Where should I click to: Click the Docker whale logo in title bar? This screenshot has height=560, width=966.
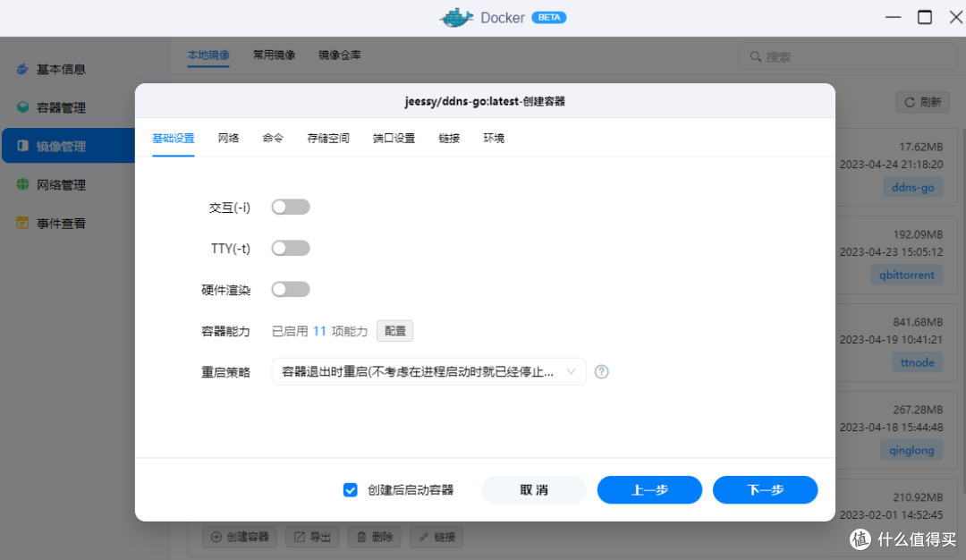pyautogui.click(x=456, y=16)
